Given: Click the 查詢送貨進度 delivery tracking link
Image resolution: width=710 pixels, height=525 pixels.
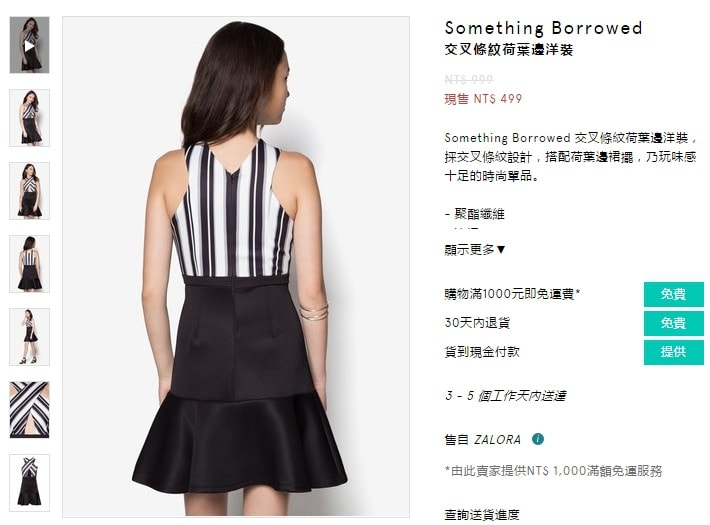Looking at the screenshot, I should tap(482, 515).
